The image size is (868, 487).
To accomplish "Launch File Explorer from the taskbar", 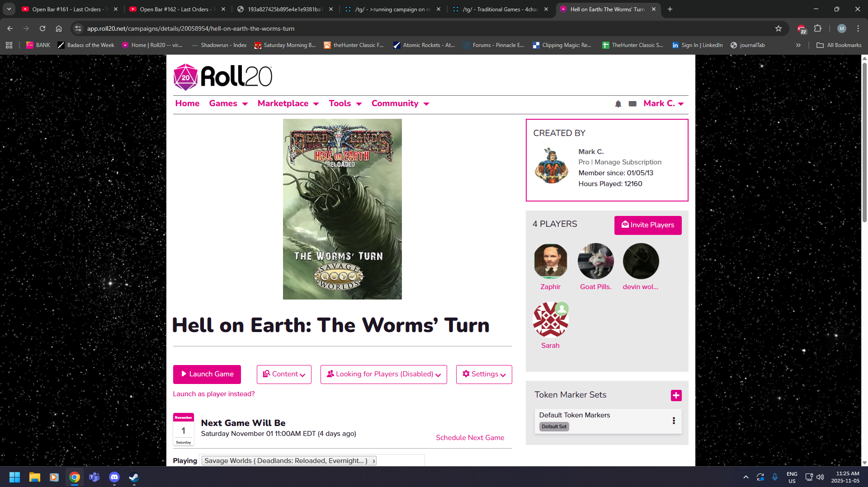I will coord(34,477).
